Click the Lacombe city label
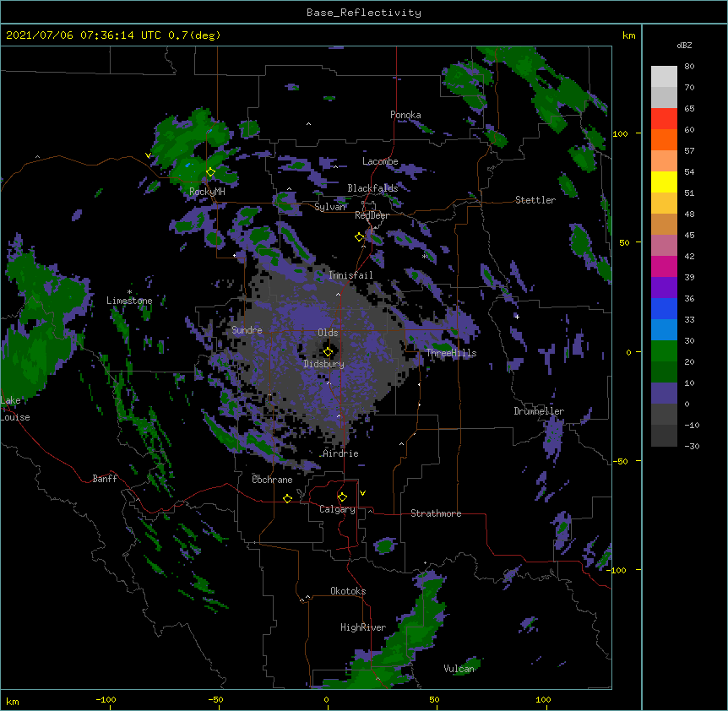The width and height of the screenshot is (728, 711). pos(380,161)
